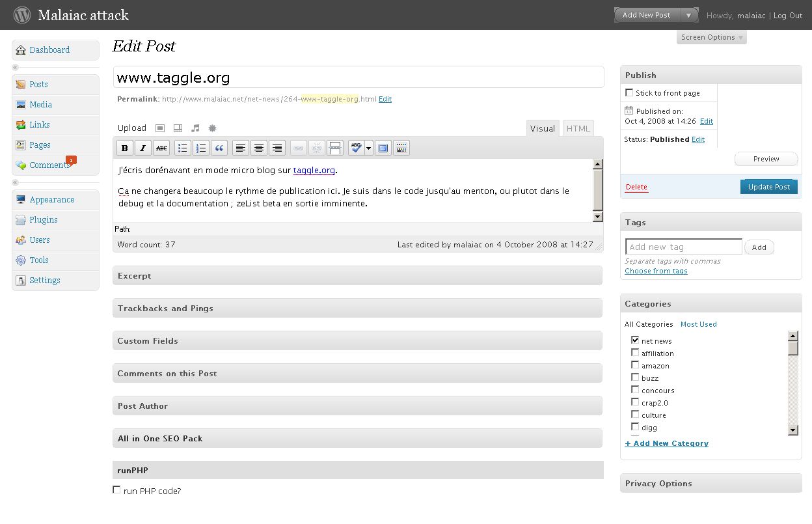Click the calendar icon beside Published on
This screenshot has height=524, width=812.
629,111
